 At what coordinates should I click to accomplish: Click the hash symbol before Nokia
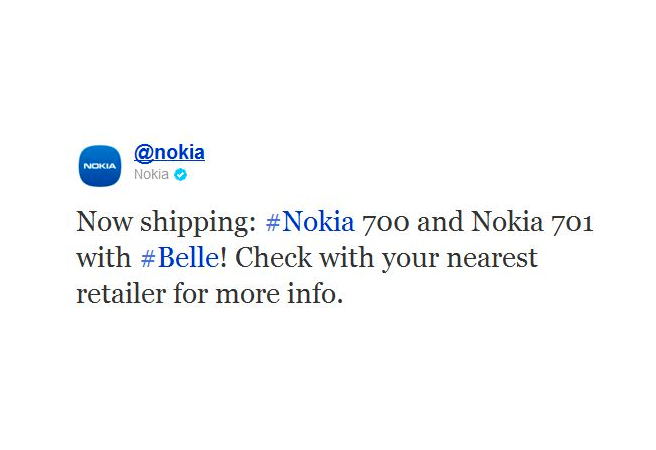tap(273, 222)
